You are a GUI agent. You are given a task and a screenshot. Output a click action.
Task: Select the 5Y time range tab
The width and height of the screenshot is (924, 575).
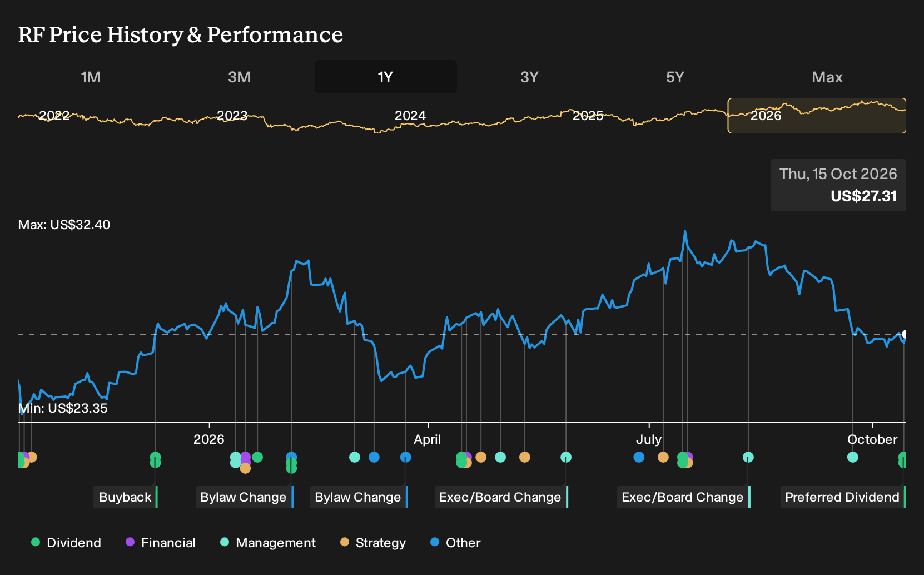click(675, 77)
